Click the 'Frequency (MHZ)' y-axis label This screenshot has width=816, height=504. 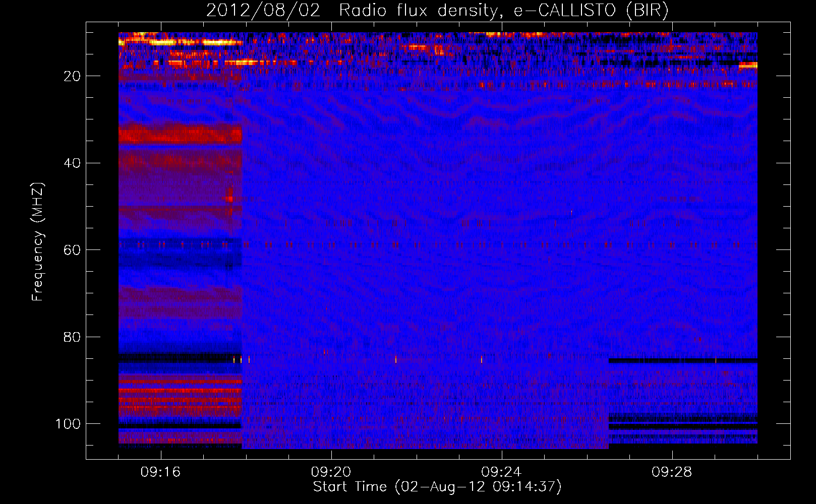tap(38, 242)
